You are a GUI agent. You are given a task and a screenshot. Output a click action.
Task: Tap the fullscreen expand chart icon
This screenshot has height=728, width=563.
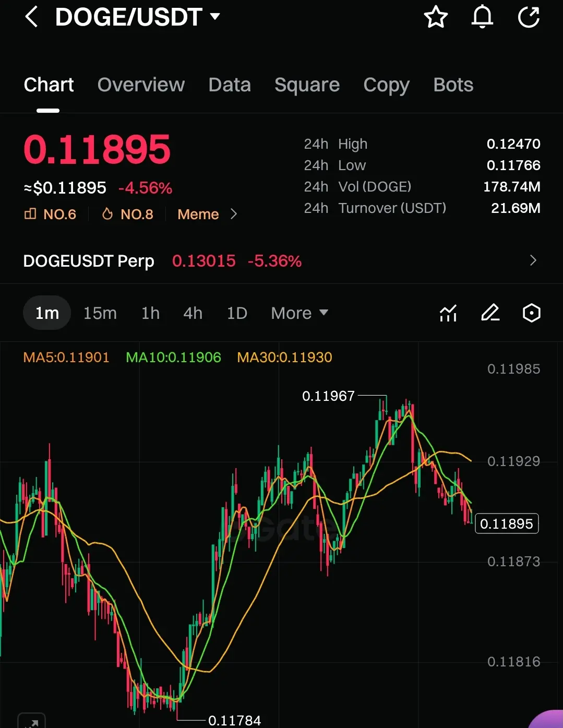click(x=31, y=722)
